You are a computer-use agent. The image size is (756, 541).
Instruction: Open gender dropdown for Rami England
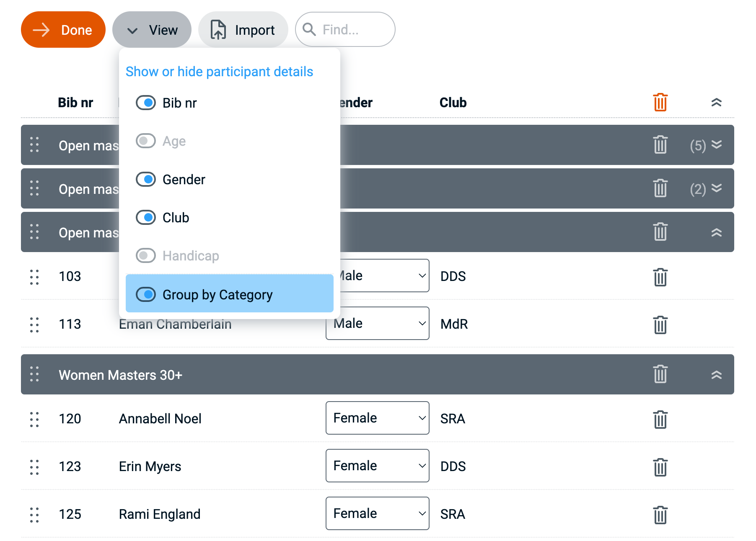pos(377,513)
